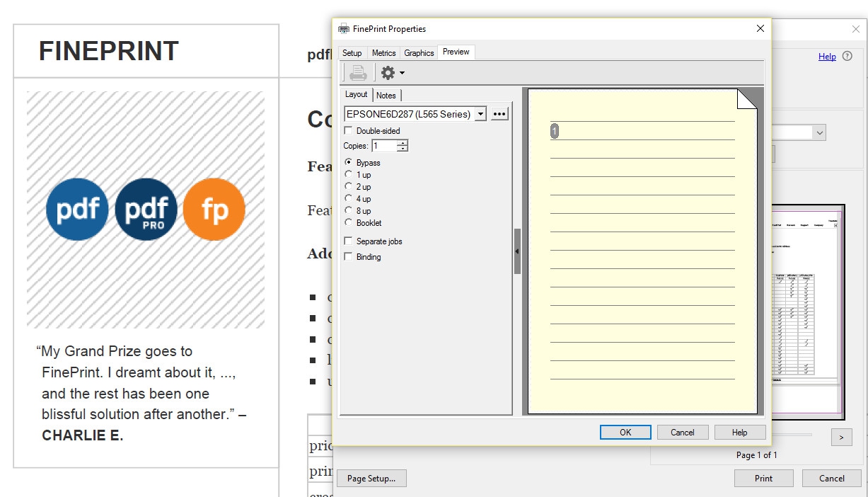Viewport: 868px width, 497px height.
Task: Switch to the Preview tab
Action: [x=456, y=52]
